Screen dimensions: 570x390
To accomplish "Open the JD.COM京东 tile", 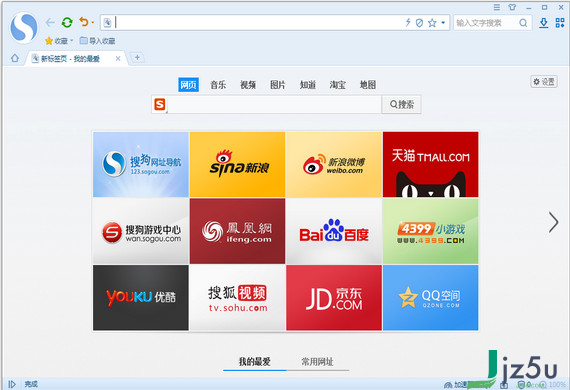I will [x=334, y=298].
